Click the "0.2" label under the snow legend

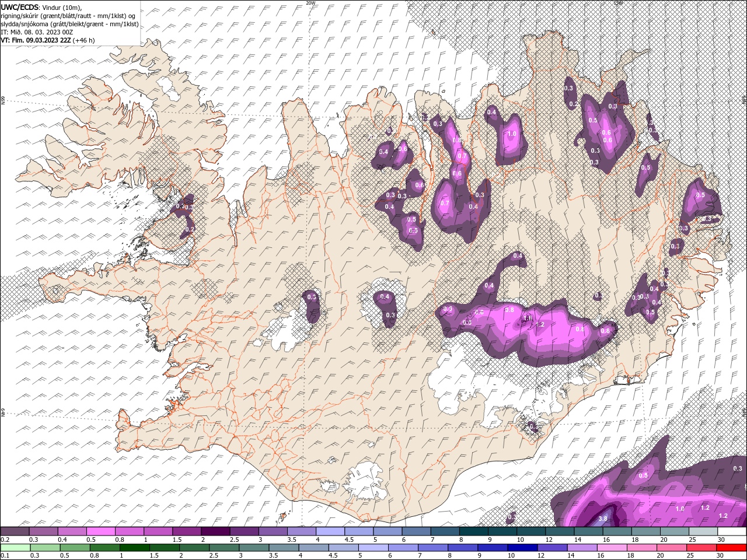pos(5,540)
